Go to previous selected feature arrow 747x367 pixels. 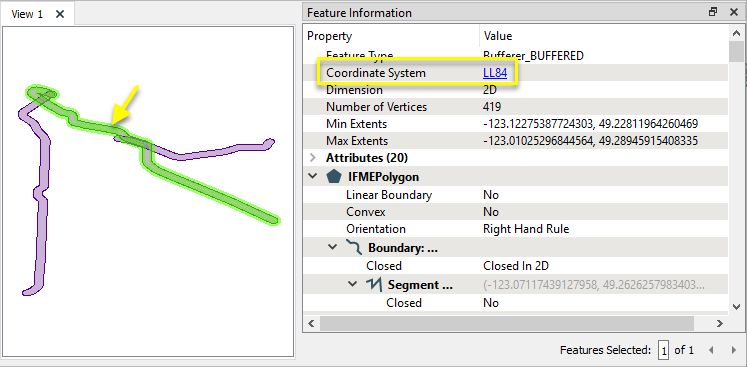pos(711,350)
